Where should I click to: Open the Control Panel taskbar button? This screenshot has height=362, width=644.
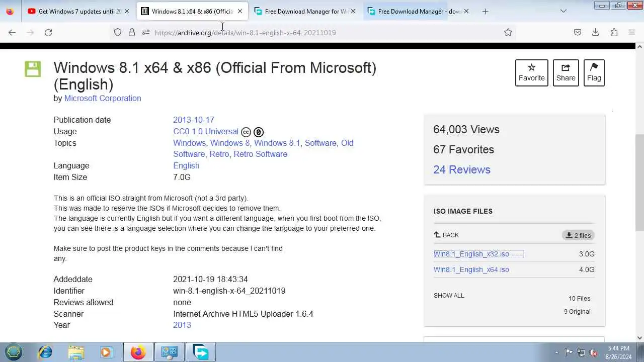170,352
